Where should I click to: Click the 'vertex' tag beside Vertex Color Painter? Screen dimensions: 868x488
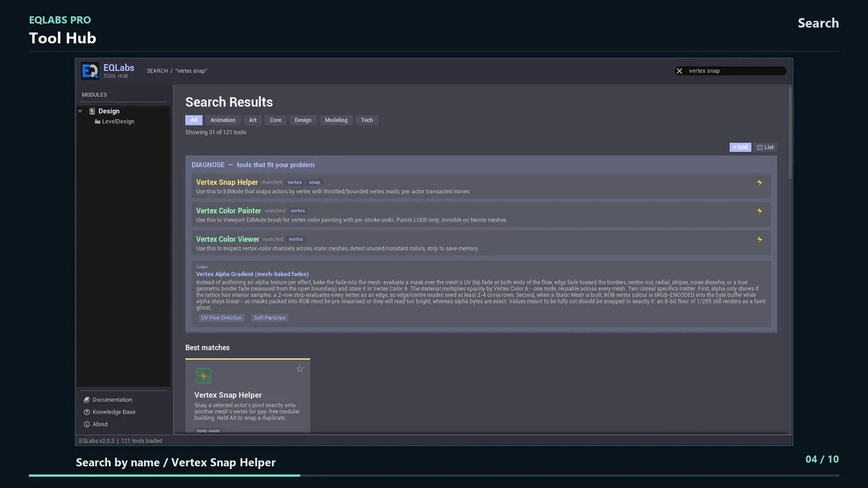[298, 211]
